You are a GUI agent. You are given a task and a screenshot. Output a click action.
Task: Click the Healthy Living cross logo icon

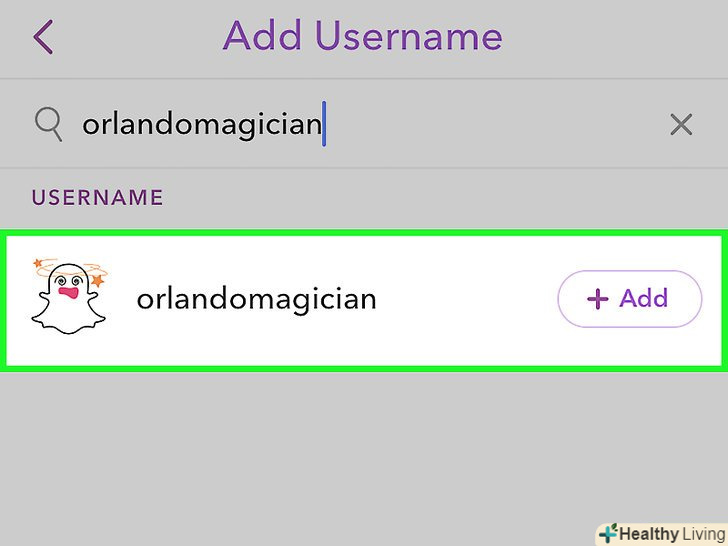coord(608,534)
